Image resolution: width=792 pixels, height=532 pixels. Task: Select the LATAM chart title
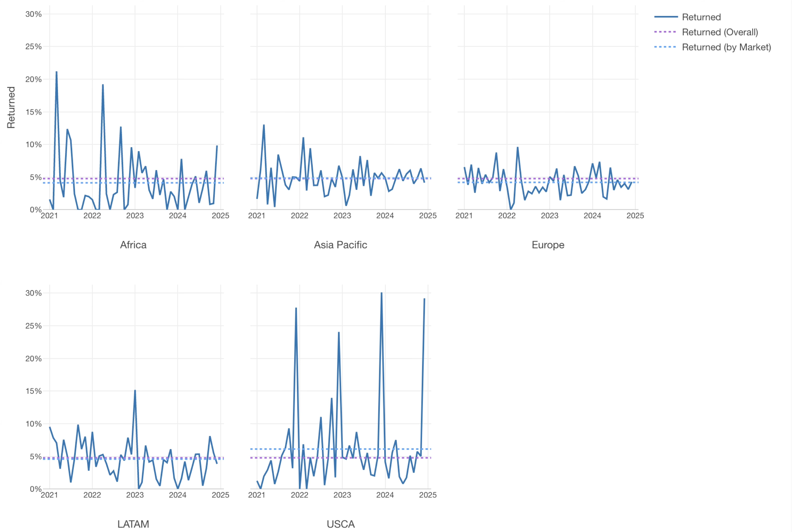click(x=133, y=524)
